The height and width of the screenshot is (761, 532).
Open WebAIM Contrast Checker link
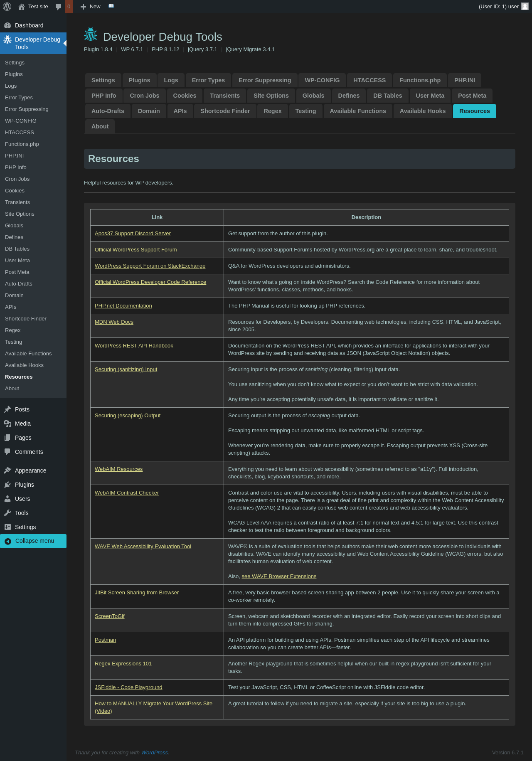pos(127,493)
